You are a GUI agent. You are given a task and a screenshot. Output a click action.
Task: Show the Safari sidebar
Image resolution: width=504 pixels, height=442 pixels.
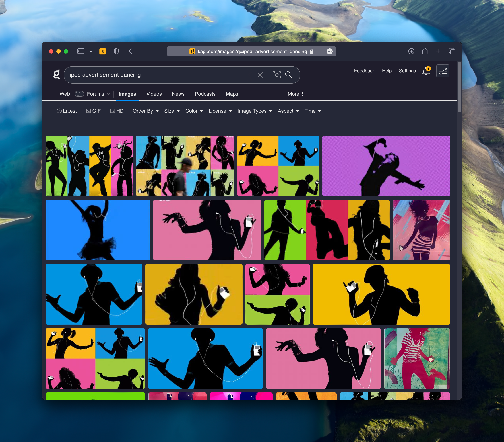(81, 51)
